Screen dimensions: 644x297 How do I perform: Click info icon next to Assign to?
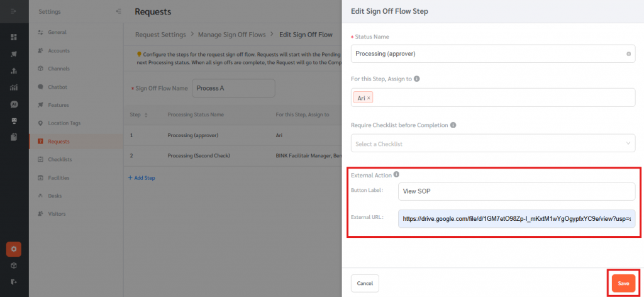point(417,79)
